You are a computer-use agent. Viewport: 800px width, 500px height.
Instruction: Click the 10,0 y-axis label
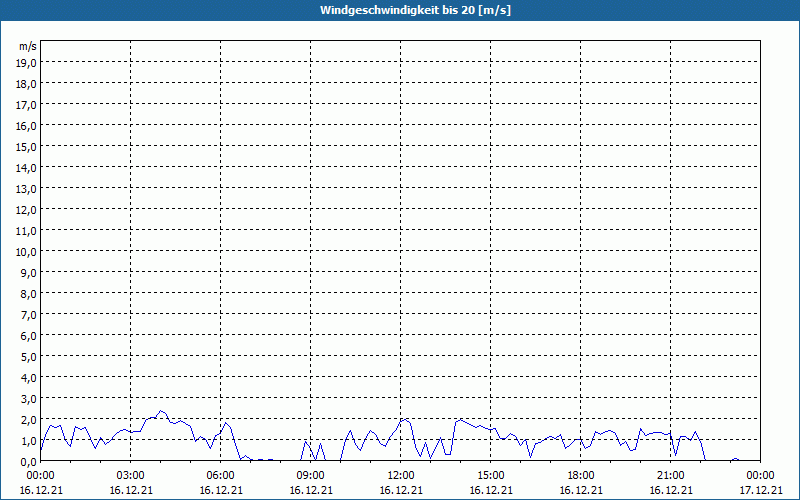click(26, 251)
